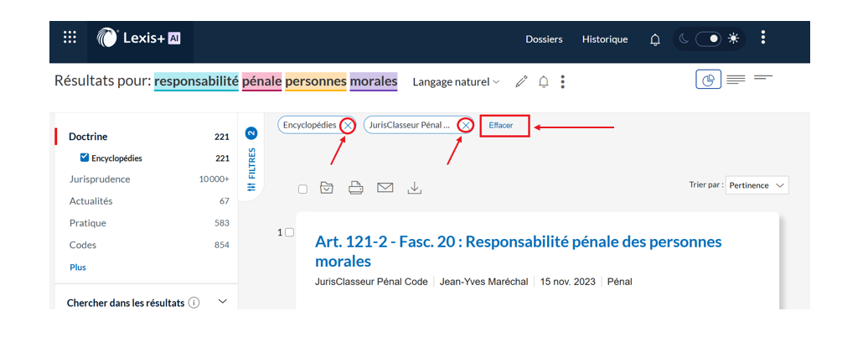Switch to graphical chart view
This screenshot has height=358, width=868.
pos(708,80)
